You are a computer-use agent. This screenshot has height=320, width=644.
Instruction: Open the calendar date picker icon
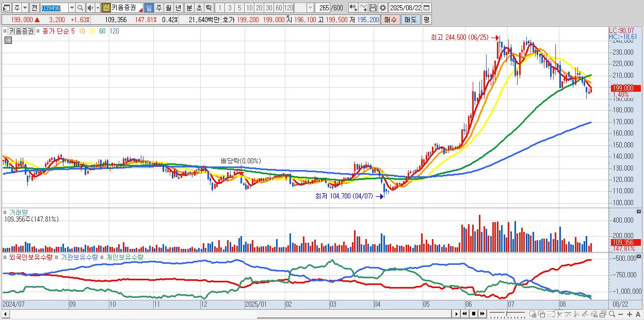[x=427, y=8]
